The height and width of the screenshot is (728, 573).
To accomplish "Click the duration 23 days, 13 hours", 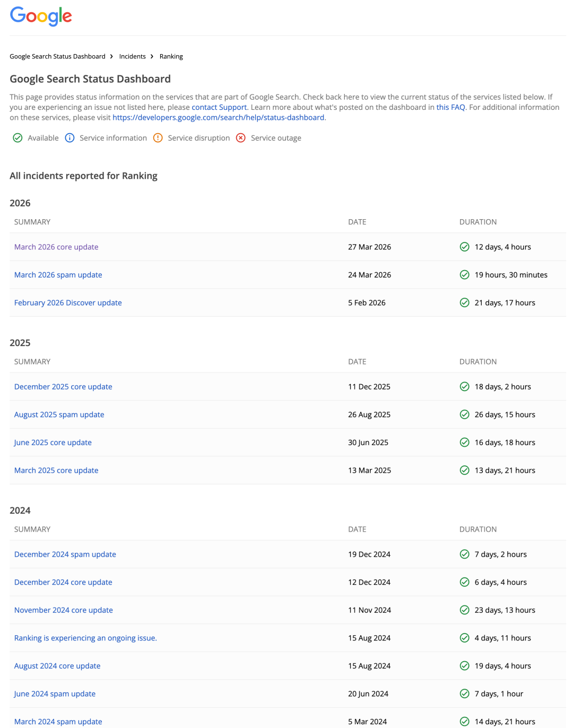I will (x=505, y=610).
